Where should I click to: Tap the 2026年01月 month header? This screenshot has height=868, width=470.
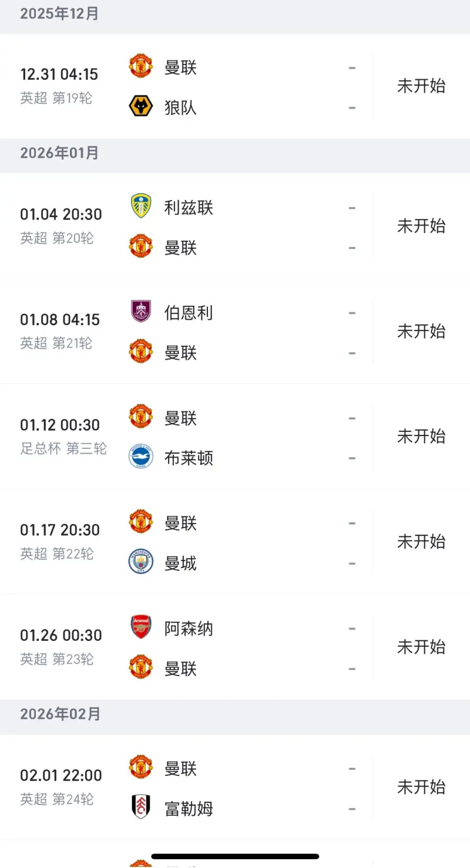60,153
